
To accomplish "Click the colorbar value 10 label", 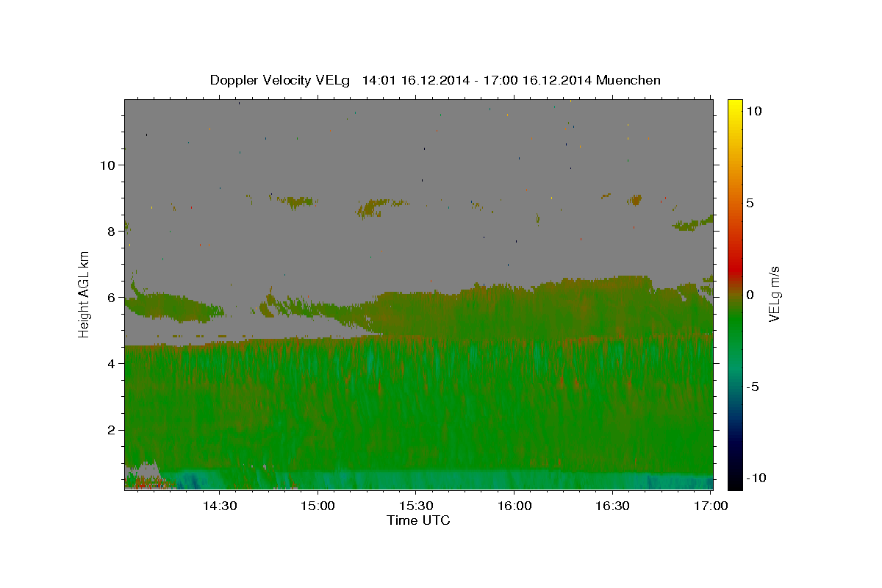I will (x=753, y=111).
